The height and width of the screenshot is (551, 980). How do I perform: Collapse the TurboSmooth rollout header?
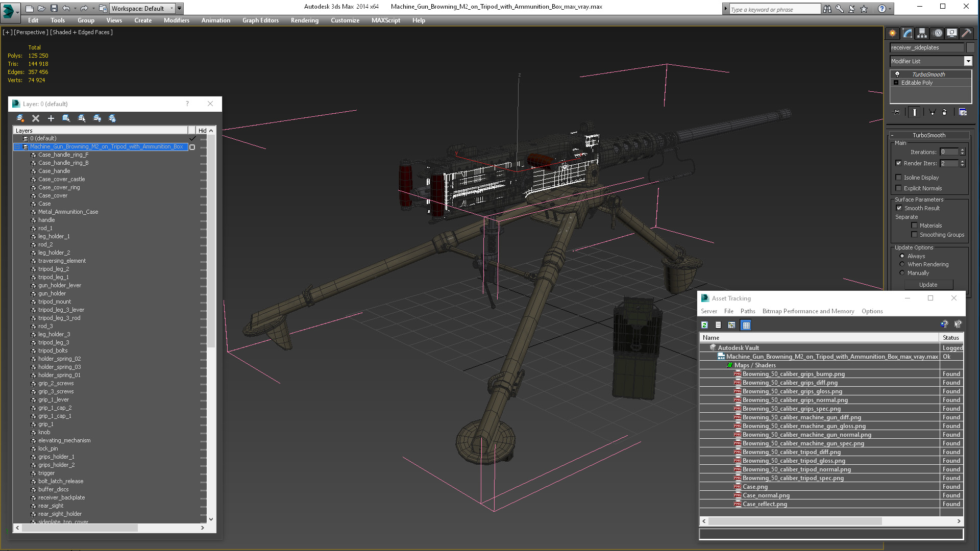[929, 135]
